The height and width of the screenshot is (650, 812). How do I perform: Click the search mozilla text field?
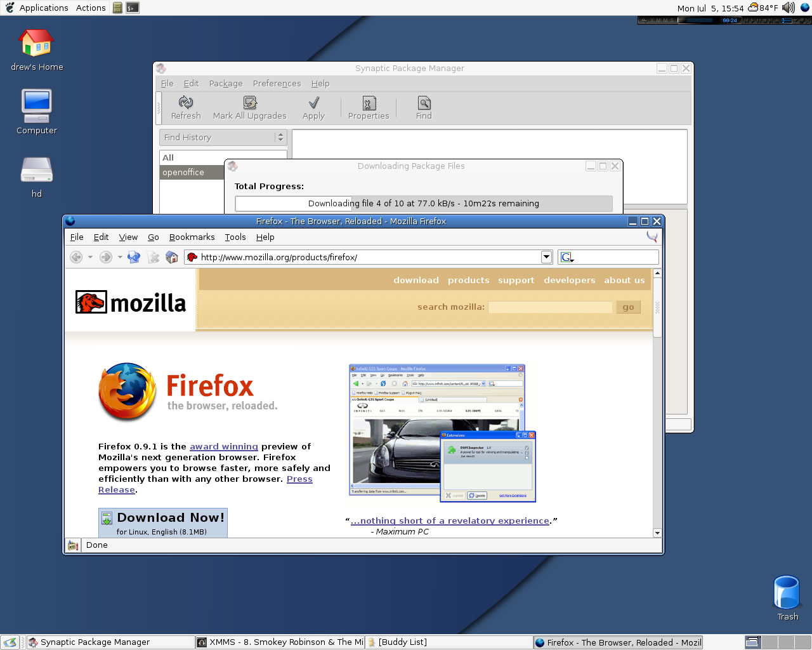point(550,307)
